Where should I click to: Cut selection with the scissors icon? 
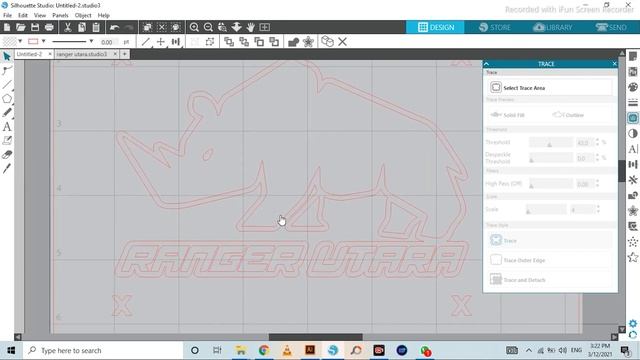(68, 27)
